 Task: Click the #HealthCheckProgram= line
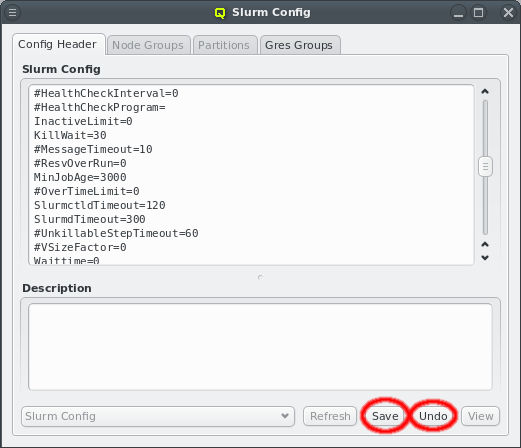[x=100, y=107]
